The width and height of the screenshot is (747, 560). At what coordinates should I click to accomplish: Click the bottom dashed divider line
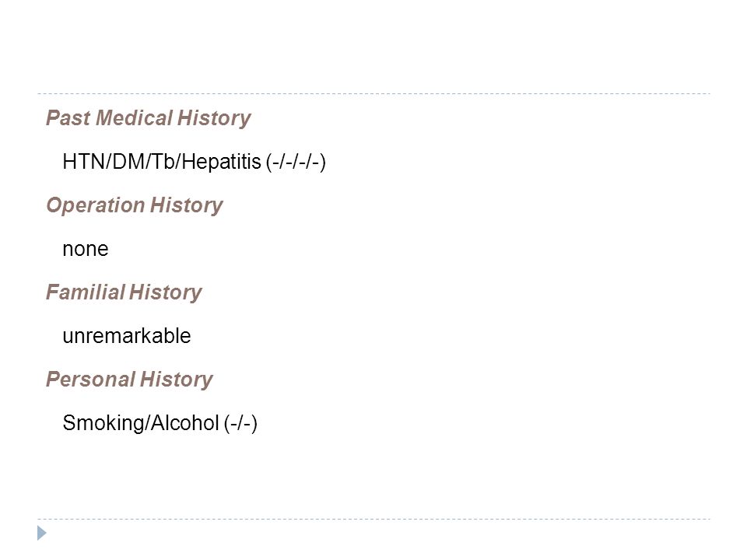click(373, 519)
